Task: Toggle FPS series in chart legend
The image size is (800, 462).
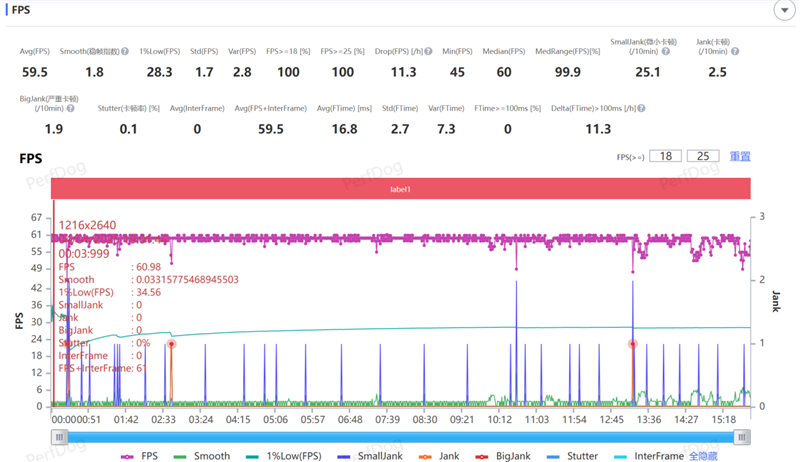Action: click(x=141, y=456)
